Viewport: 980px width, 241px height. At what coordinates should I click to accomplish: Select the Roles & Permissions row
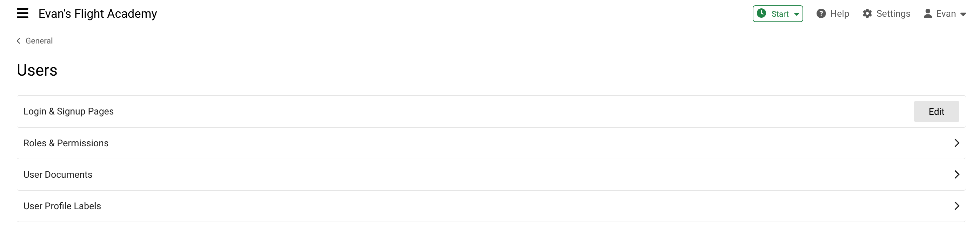pyautogui.click(x=491, y=143)
